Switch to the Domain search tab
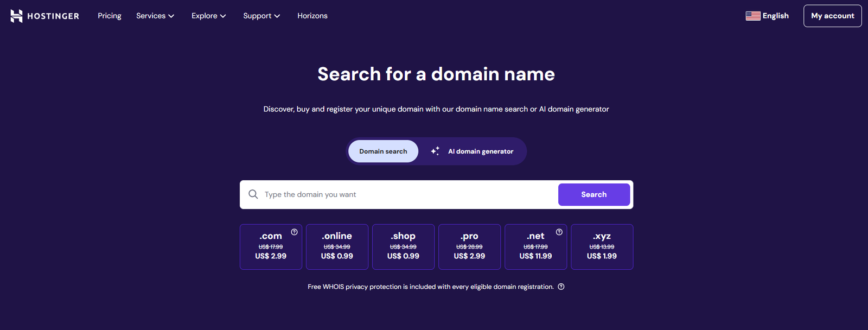The width and height of the screenshot is (868, 330). coord(383,151)
